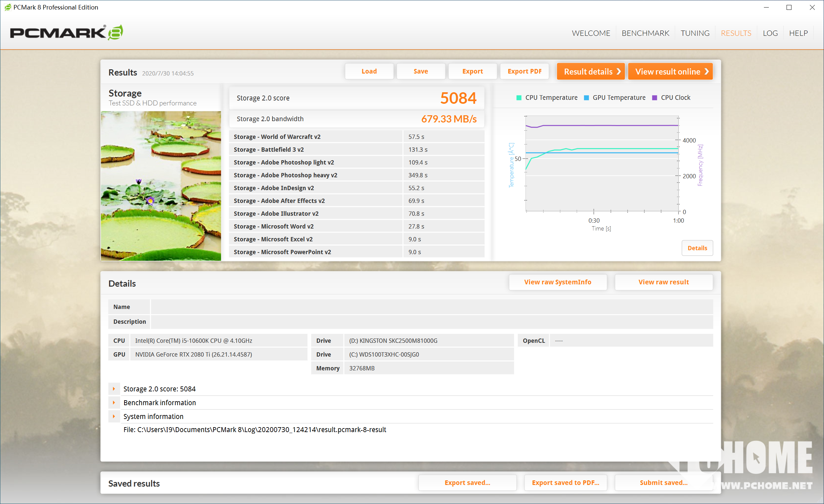Image resolution: width=824 pixels, height=504 pixels.
Task: Click the NVIDIA GeForce RTX 2080 Ti value
Action: 193,354
